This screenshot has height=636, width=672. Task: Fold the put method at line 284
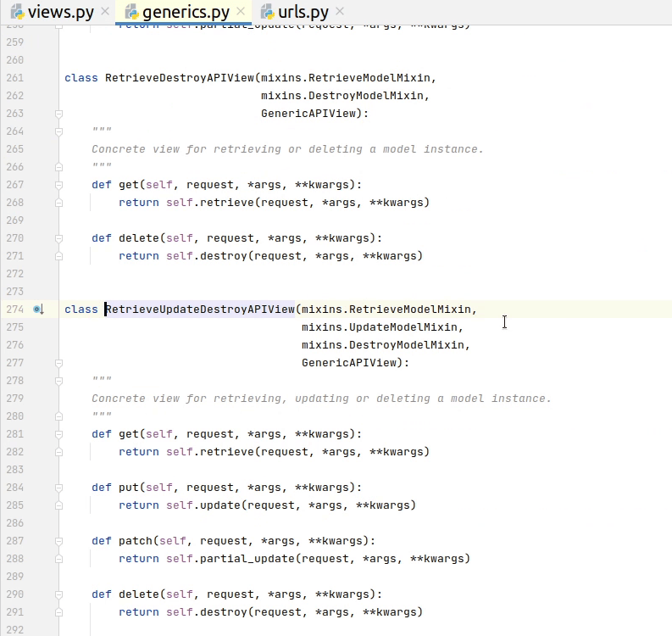[59, 488]
